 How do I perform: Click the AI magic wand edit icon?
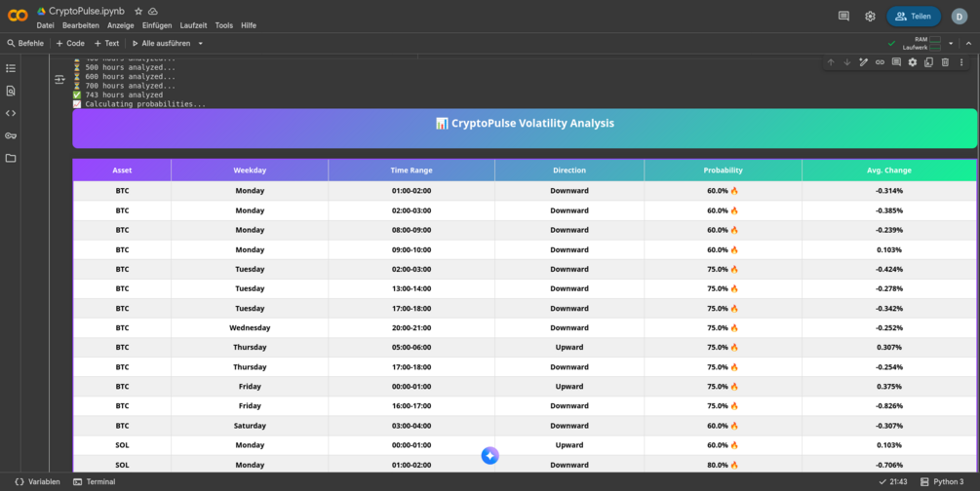[x=863, y=62]
